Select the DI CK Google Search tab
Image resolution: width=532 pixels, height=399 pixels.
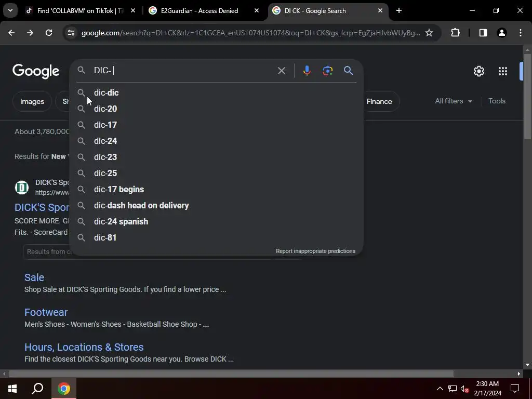[x=315, y=10]
